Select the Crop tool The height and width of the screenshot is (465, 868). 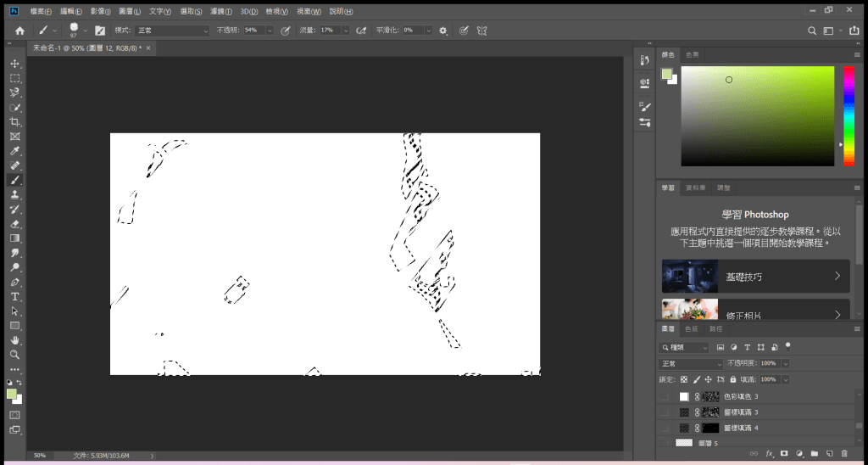pyautogui.click(x=14, y=121)
